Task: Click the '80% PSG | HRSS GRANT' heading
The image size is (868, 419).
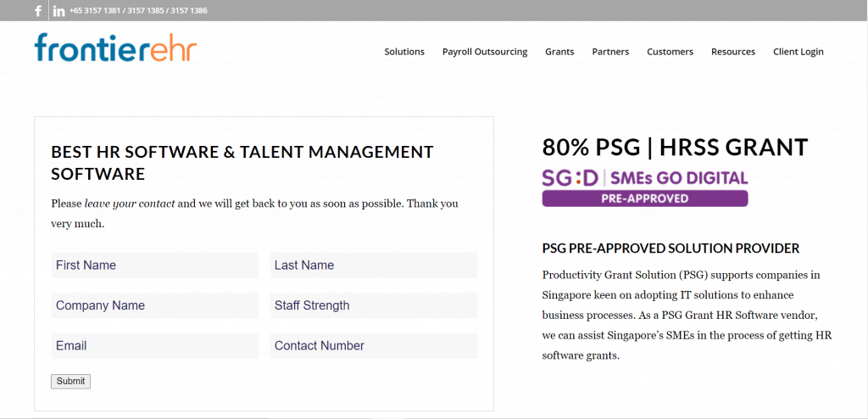Action: (675, 148)
